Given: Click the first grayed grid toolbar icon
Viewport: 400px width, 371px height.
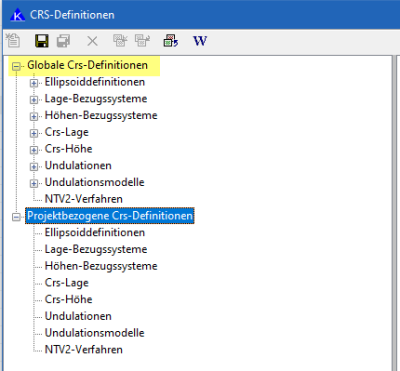Looking at the screenshot, I should tap(120, 40).
